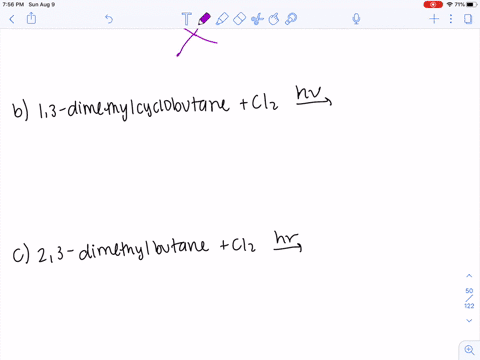Tap the '+Cl2' in problem c
This screenshot has height=360, width=480.
[238, 246]
